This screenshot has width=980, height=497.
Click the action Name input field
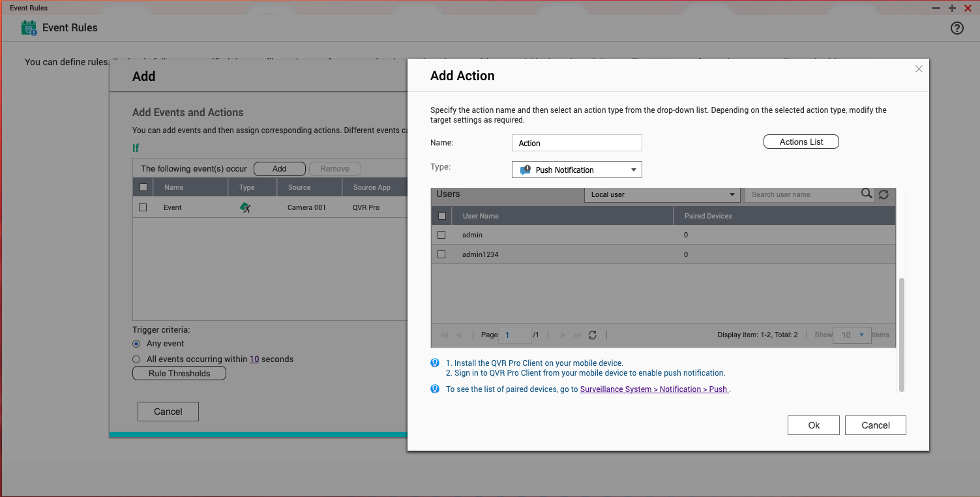point(577,143)
